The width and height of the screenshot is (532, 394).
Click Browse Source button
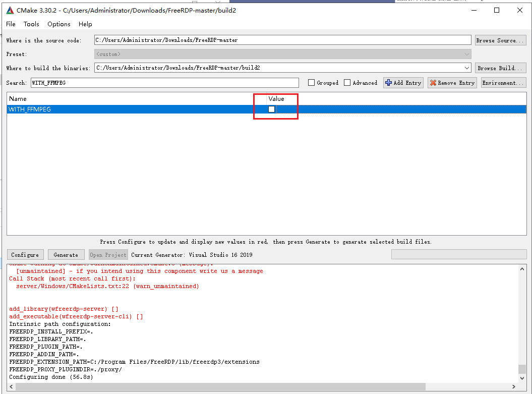pos(500,40)
